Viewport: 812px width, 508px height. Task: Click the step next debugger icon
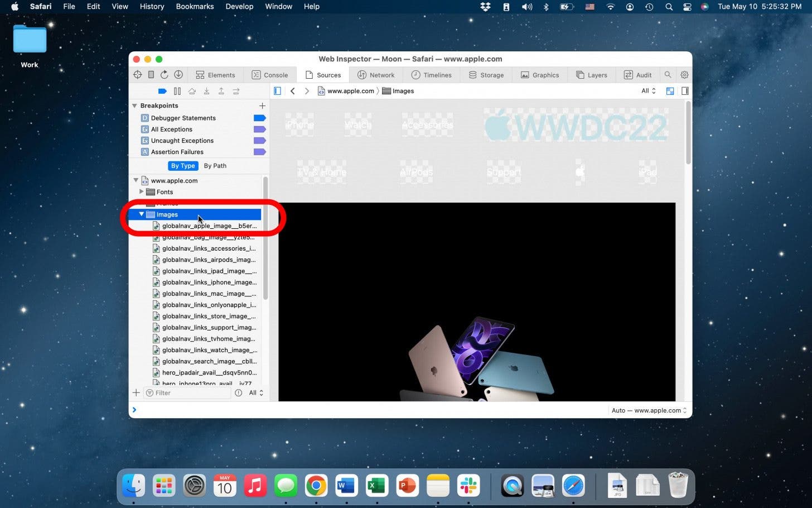(236, 91)
